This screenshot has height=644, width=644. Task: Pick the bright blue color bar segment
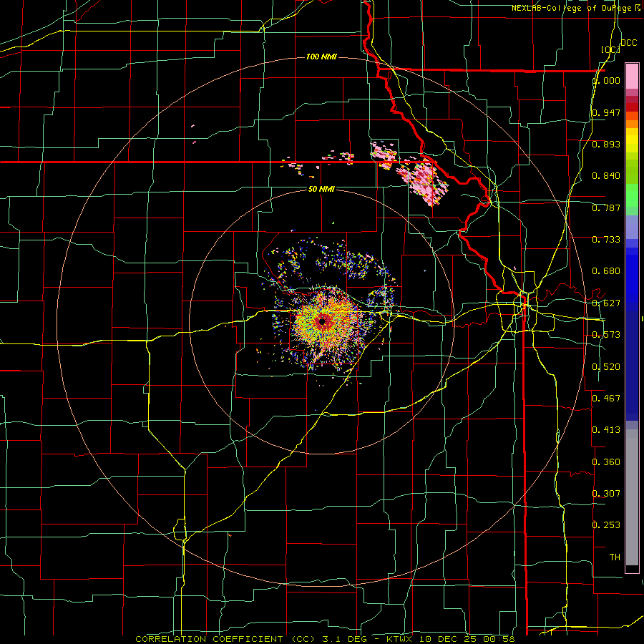(x=632, y=273)
